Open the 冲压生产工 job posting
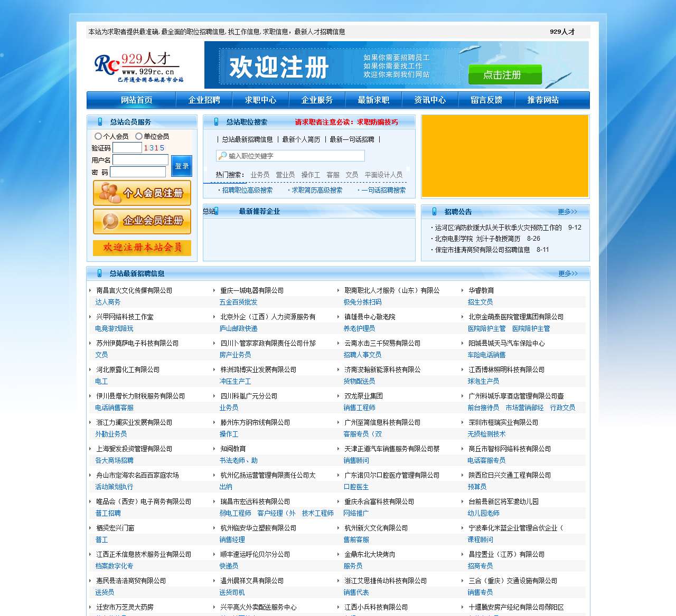Screen dimensions: 676x616 [x=235, y=381]
